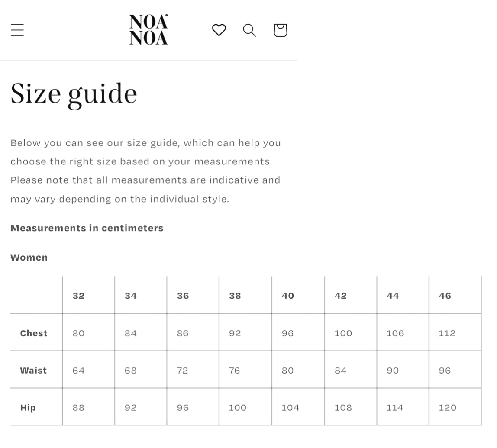Image resolution: width=497 pixels, height=448 pixels.
Task: Click the Measurements in centimeters label
Action: tap(87, 228)
